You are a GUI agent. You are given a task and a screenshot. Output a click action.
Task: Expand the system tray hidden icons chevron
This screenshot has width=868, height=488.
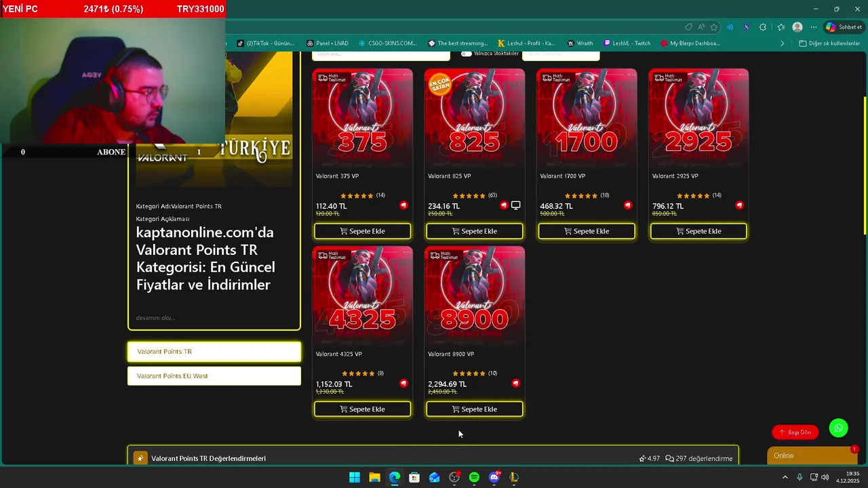pyautogui.click(x=786, y=477)
